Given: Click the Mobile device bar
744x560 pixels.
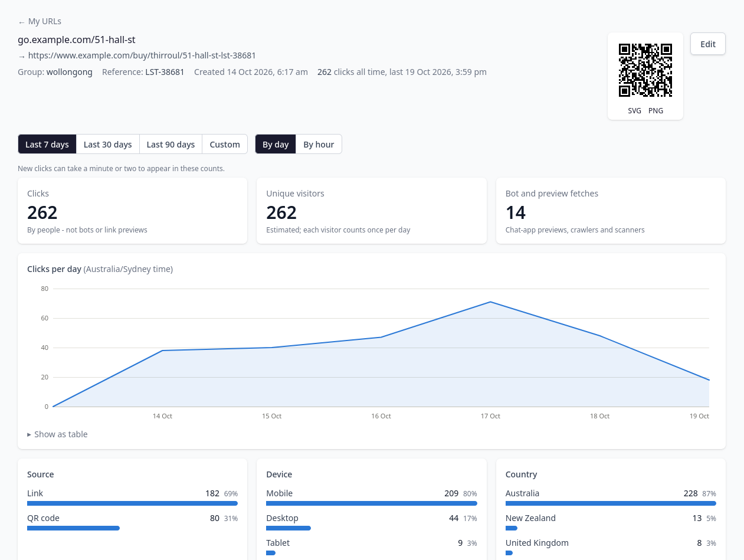Looking at the screenshot, I should tap(372, 503).
